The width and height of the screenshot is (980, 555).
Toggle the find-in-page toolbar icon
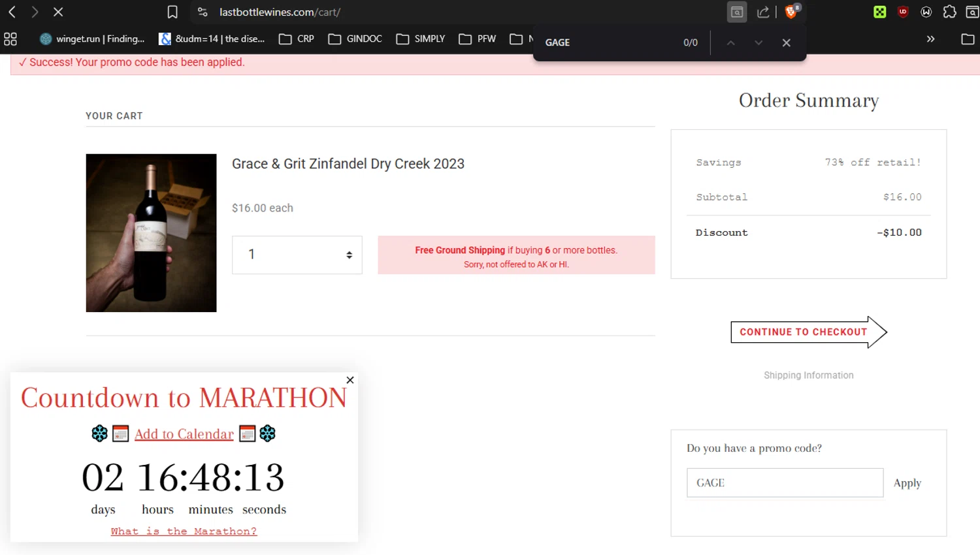[x=736, y=12]
